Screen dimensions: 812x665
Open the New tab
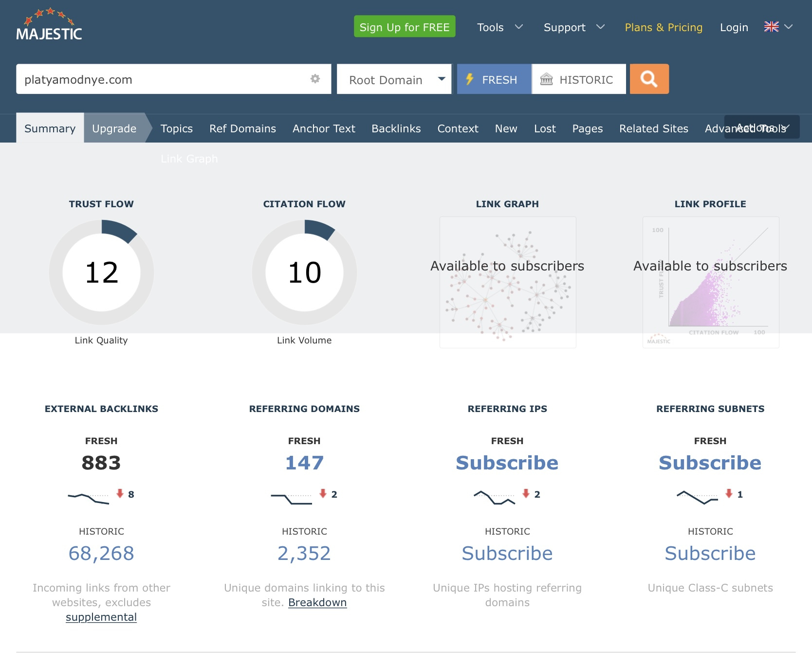[x=506, y=128]
